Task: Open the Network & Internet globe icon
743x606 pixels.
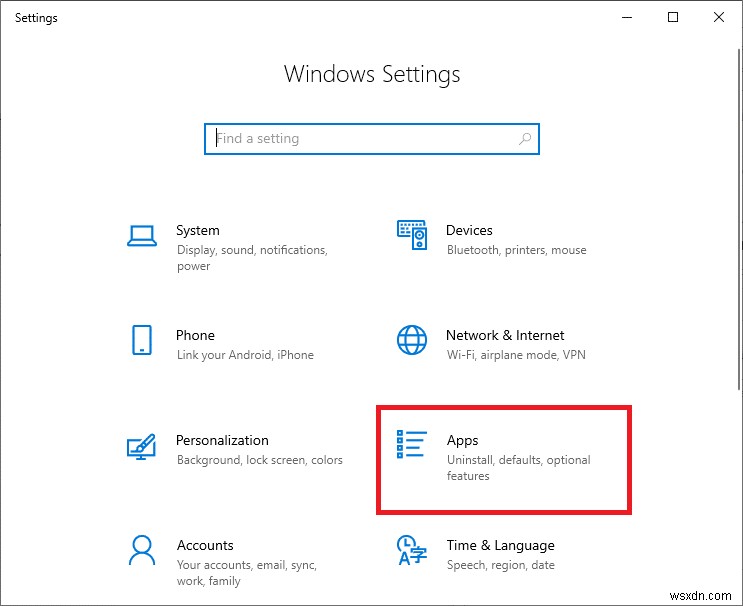Action: 412,340
